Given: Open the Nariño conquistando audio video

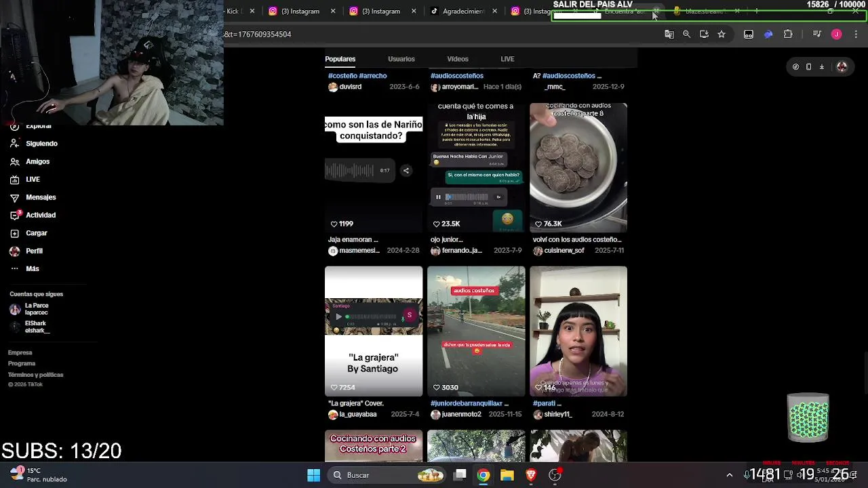Looking at the screenshot, I should pos(374,167).
